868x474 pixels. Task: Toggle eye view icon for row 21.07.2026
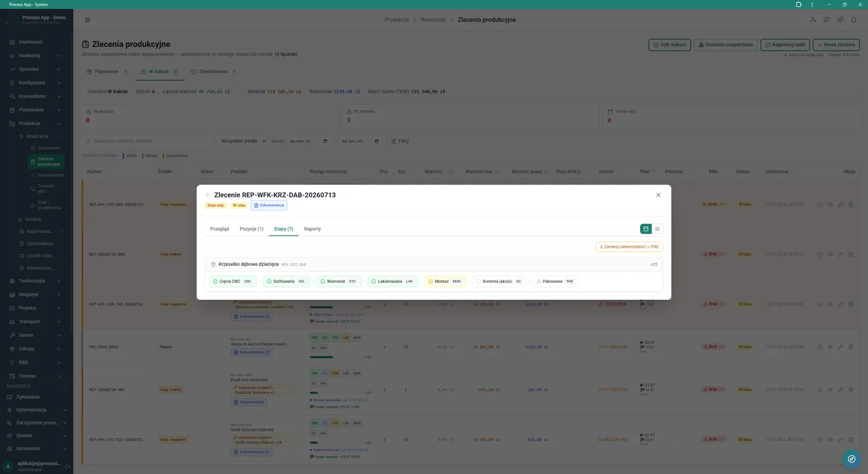click(830, 439)
